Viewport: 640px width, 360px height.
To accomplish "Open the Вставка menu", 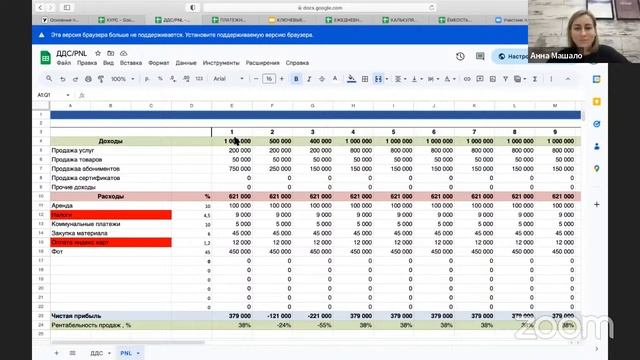I will pos(131,63).
